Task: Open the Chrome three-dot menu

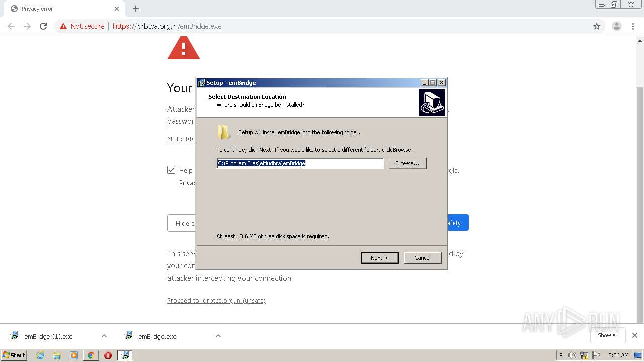Action: 633,26
